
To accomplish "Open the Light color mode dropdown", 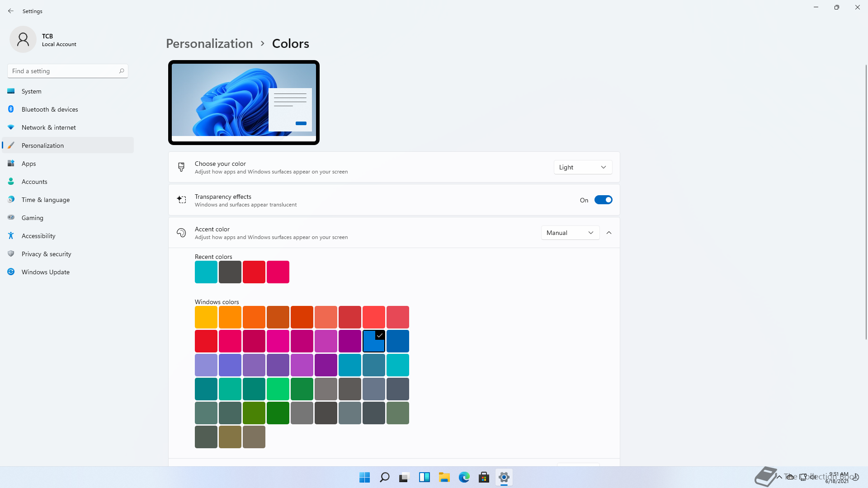I will tap(583, 167).
